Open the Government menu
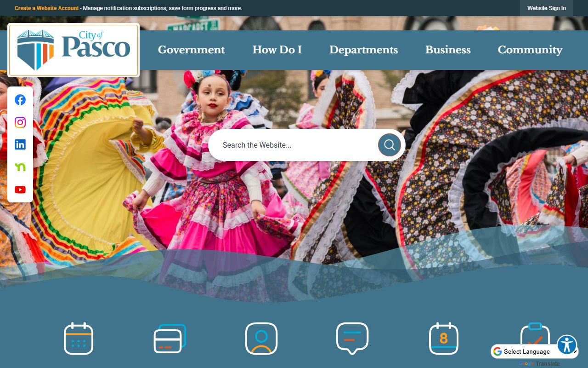The image size is (588, 368). pos(192,50)
